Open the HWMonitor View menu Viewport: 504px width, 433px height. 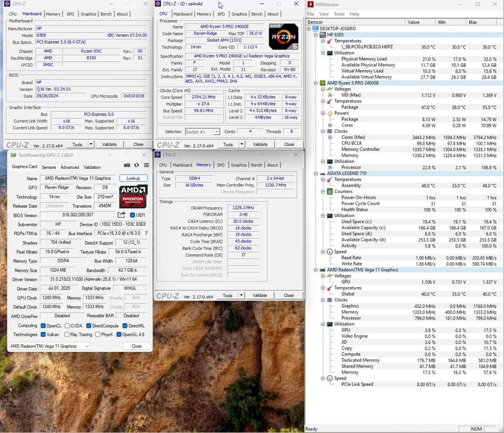click(324, 14)
